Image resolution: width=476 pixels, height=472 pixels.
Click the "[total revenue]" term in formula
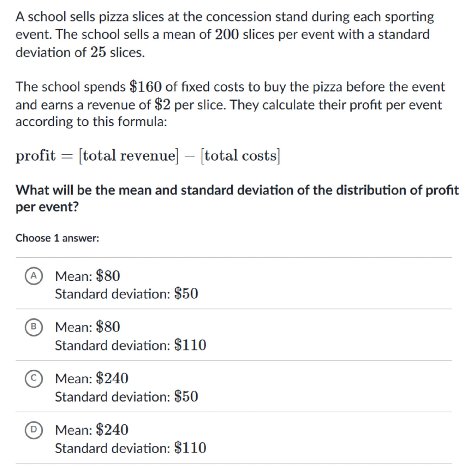pos(128,156)
